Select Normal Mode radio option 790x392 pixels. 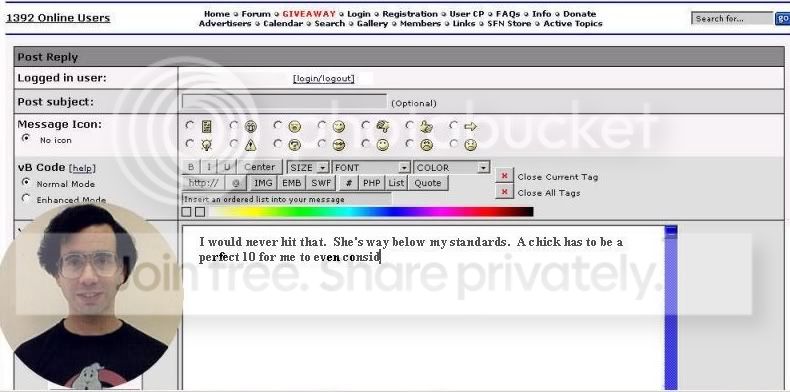click(26, 182)
